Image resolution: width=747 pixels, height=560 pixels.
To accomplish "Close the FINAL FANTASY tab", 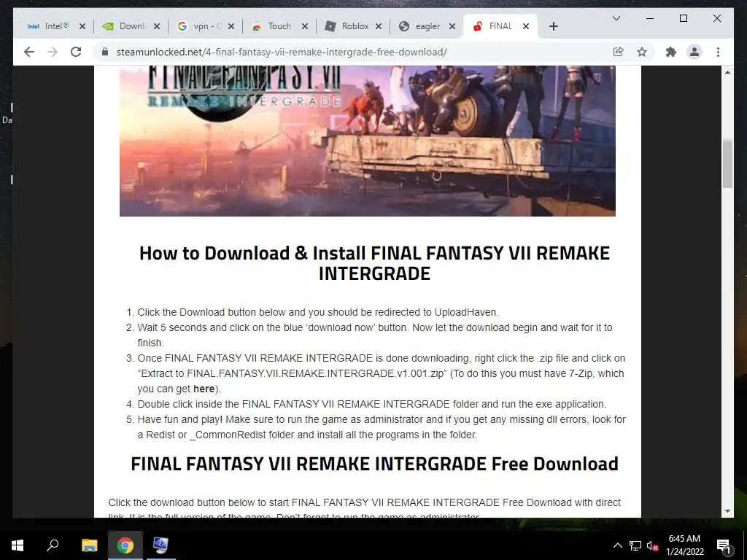I will pyautogui.click(x=526, y=26).
